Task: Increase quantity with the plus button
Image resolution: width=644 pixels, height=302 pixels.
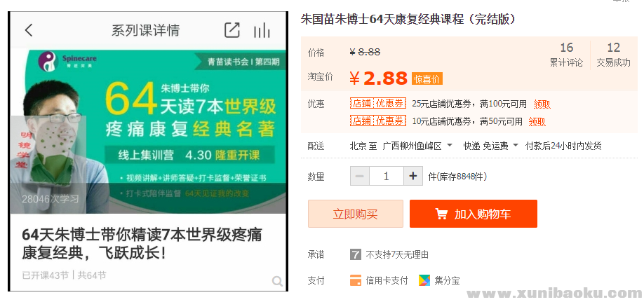Action: tap(413, 176)
